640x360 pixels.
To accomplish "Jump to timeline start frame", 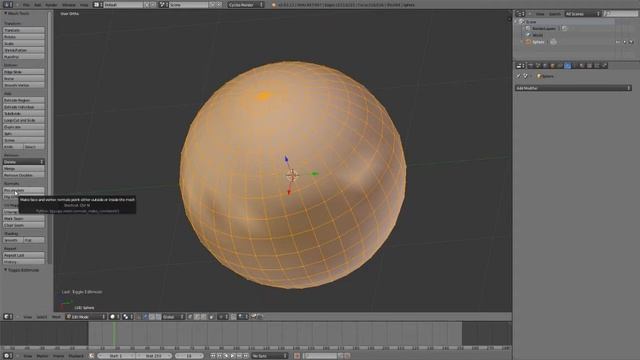I will [213, 356].
